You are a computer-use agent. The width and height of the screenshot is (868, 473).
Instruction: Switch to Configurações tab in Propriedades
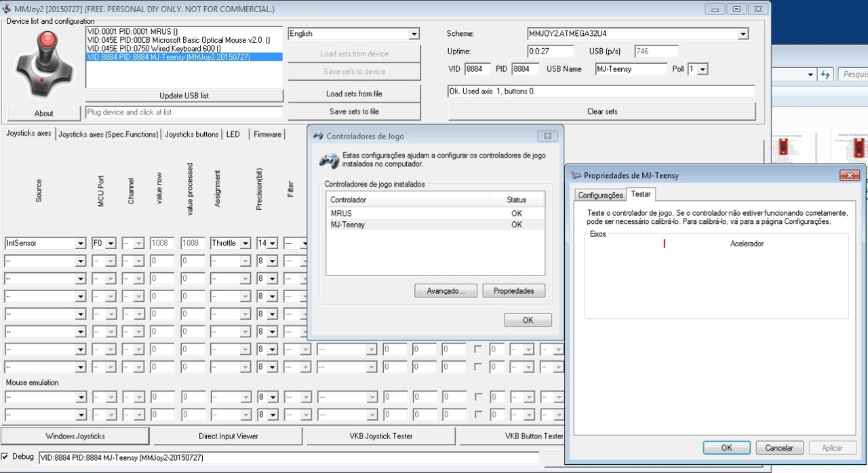pos(600,195)
